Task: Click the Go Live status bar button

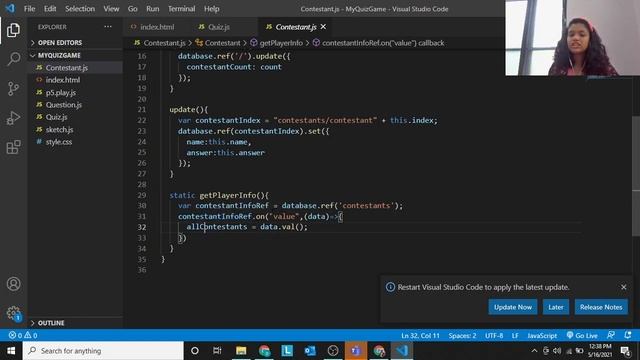Action: tap(582, 335)
